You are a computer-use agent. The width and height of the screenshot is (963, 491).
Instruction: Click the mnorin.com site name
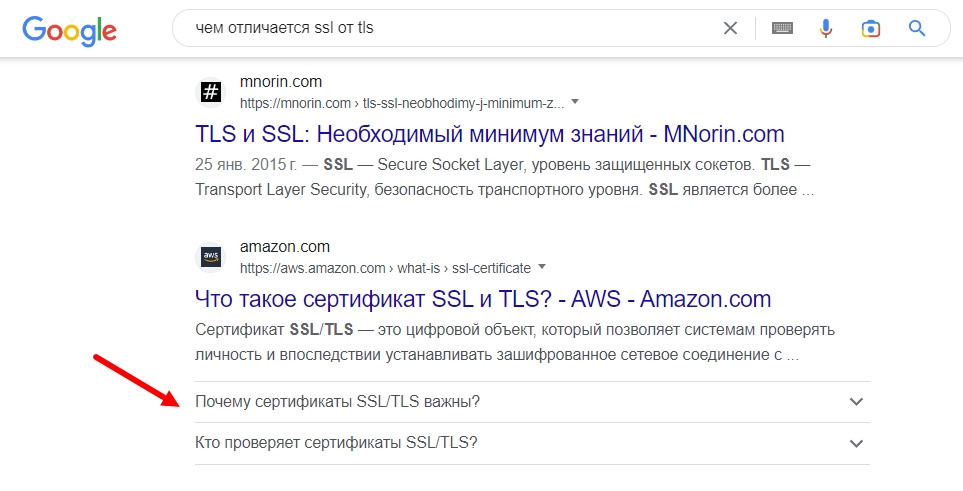(280, 82)
